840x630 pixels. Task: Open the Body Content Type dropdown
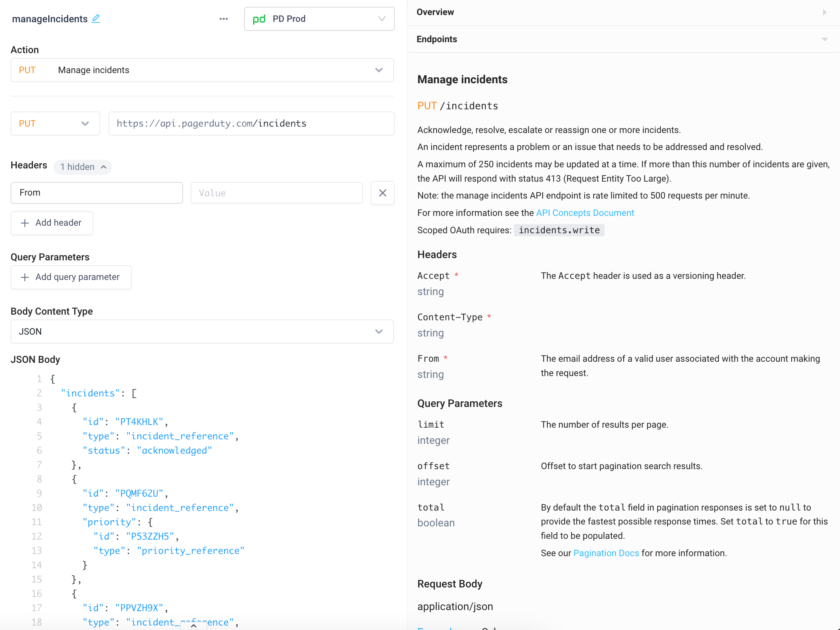pyautogui.click(x=378, y=332)
